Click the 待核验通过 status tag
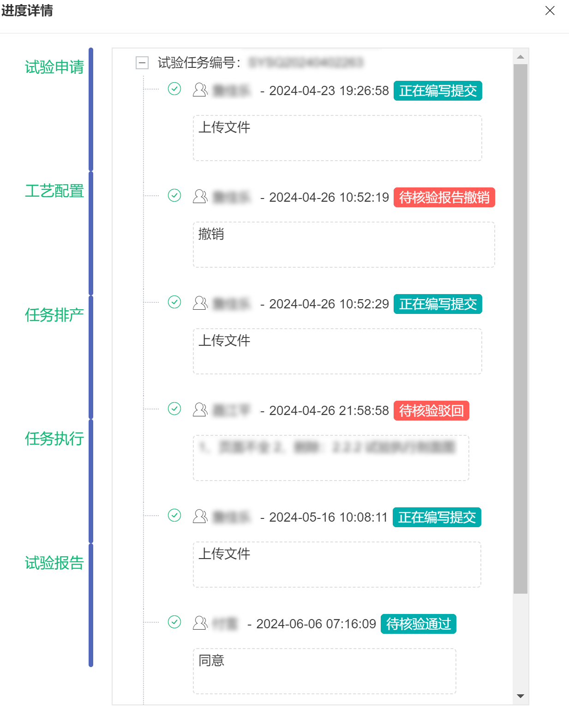Viewport: 569px width, 728px height. pos(419,624)
